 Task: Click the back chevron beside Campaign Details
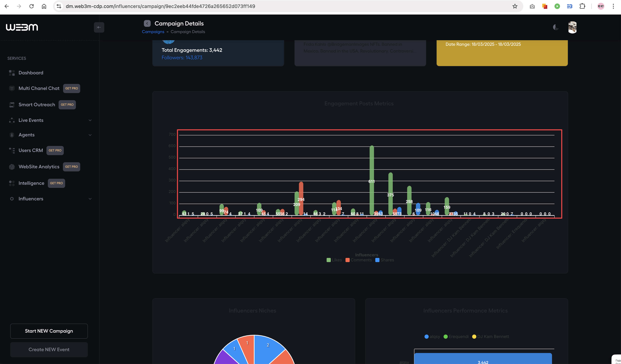point(147,23)
